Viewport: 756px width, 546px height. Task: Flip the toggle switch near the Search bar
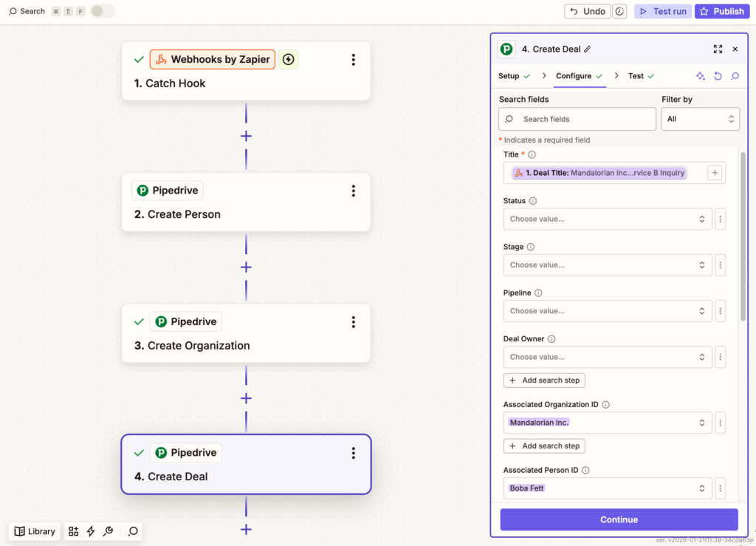point(100,11)
